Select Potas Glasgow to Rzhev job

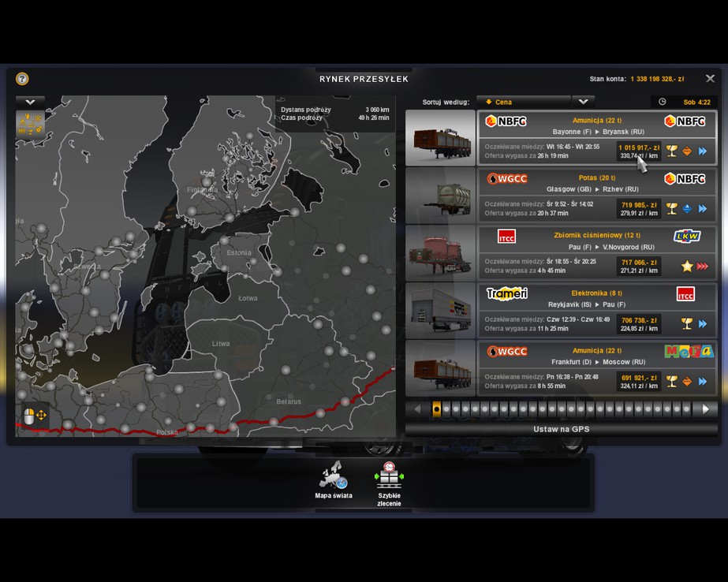pyautogui.click(x=596, y=196)
